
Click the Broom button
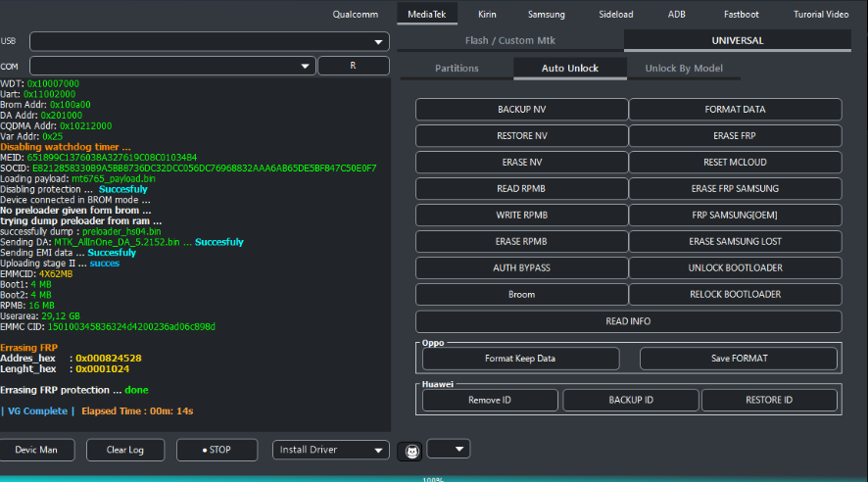(x=521, y=295)
